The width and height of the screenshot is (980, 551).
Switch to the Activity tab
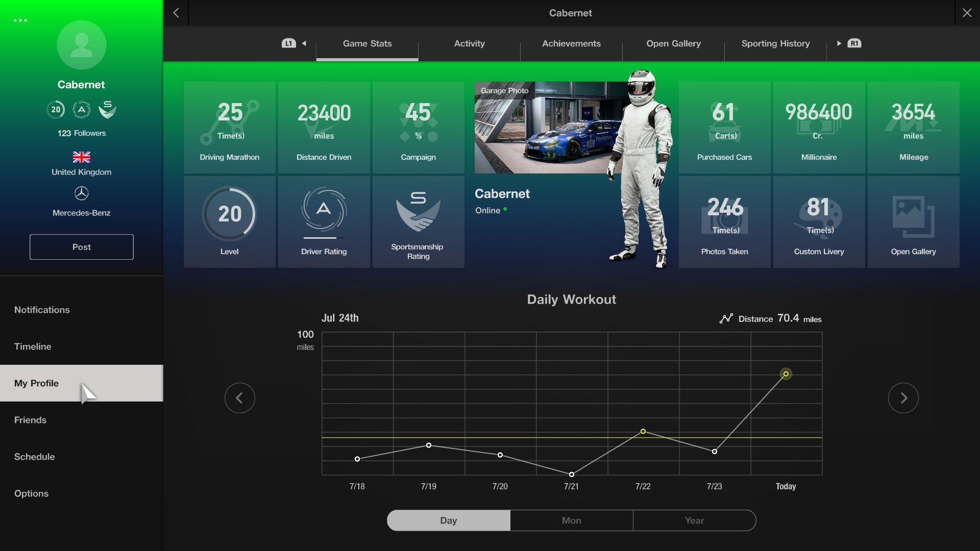pyautogui.click(x=469, y=44)
